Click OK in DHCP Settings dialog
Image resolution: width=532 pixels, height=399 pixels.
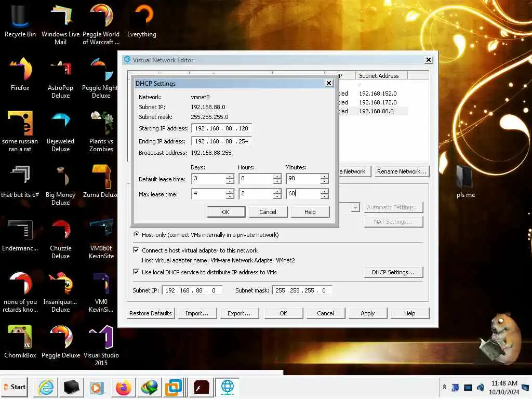(x=225, y=212)
